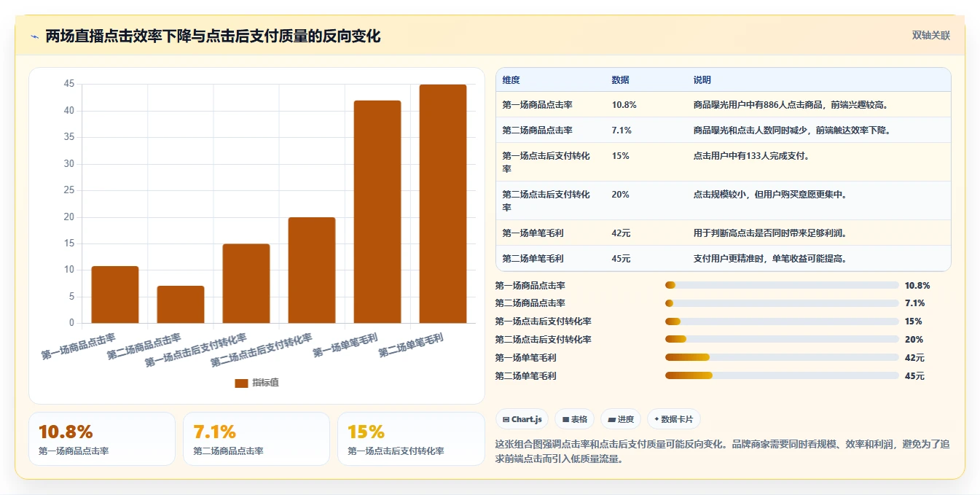Click the 第一场单笔毛利 chart bar

[377, 211]
